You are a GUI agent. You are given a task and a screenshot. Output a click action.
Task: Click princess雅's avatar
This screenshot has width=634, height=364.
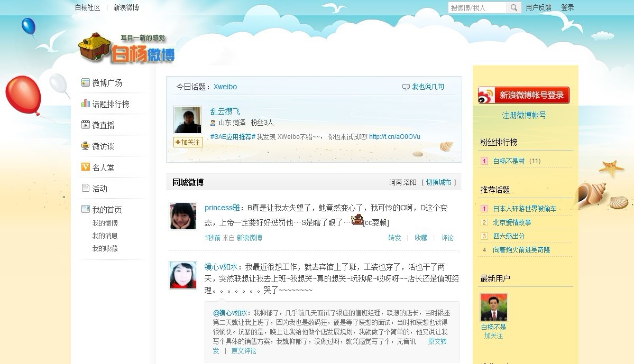pos(183,216)
